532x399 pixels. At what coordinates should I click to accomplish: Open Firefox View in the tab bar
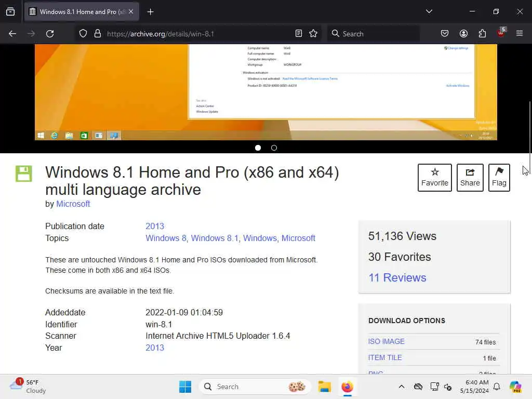point(10,12)
